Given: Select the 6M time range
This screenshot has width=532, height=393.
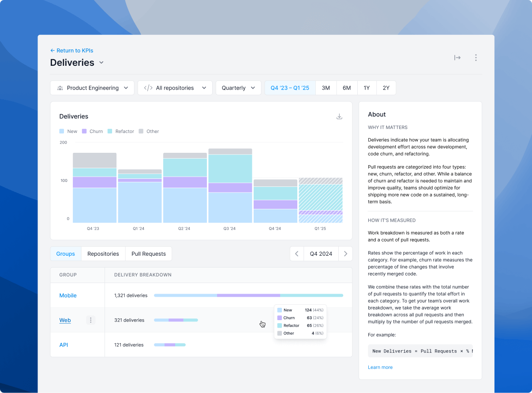Looking at the screenshot, I should 347,88.
